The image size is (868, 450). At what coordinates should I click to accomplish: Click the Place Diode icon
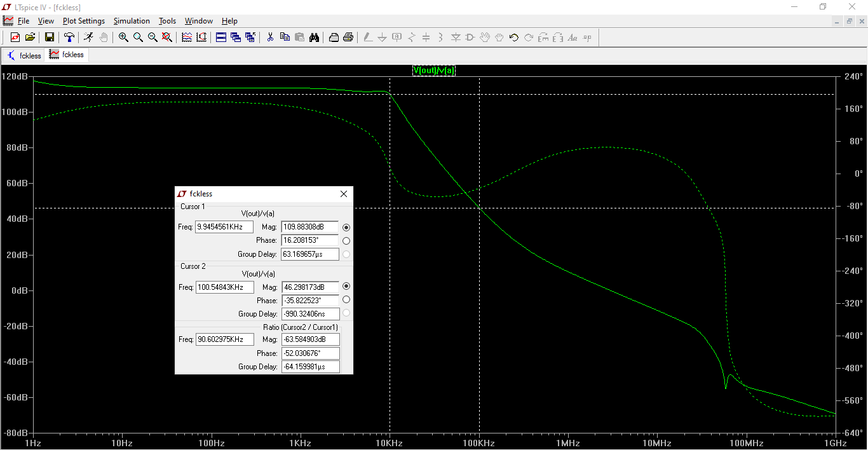pos(456,37)
